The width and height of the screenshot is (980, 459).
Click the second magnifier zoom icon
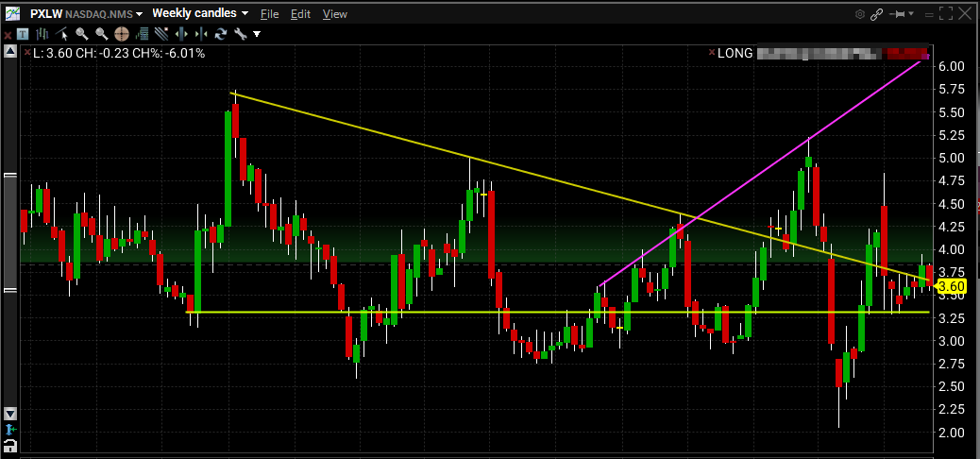102,34
